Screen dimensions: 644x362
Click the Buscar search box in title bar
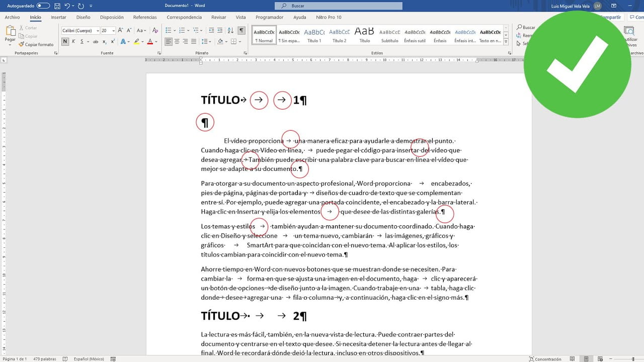[339, 6]
